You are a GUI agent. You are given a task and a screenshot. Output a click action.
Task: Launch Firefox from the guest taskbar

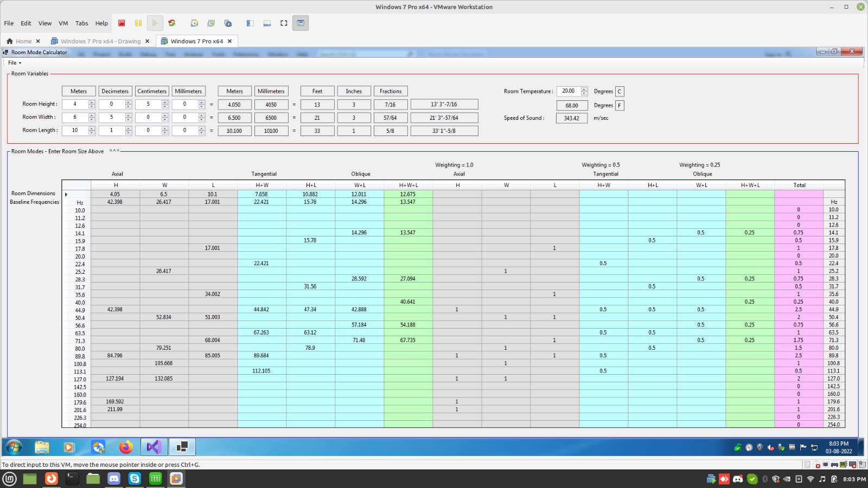tap(126, 447)
